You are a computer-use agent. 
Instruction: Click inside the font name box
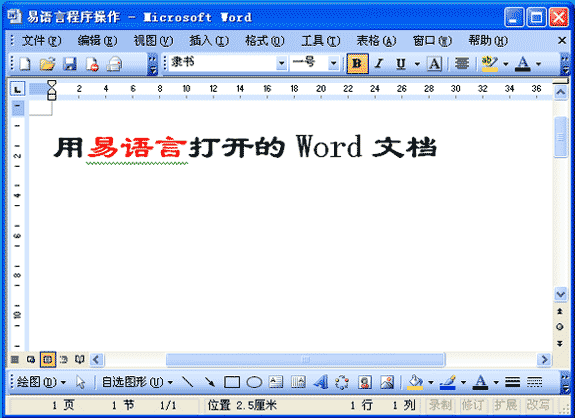tap(222, 63)
